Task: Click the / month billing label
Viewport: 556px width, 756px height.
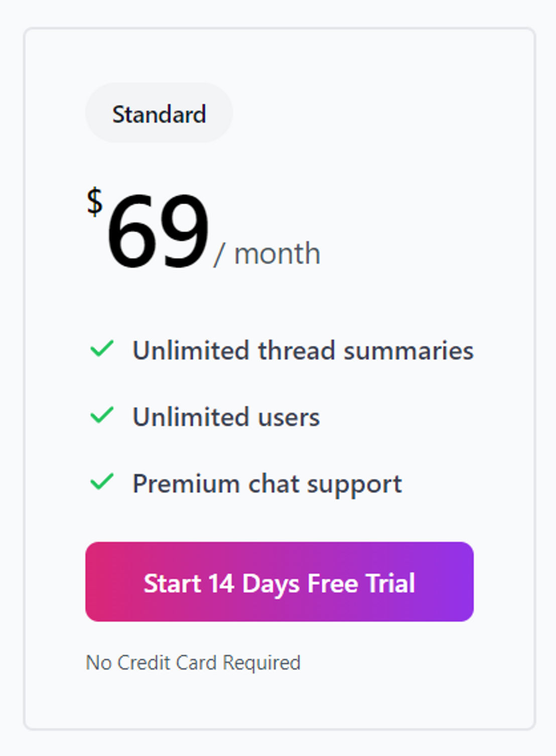Action: [267, 254]
